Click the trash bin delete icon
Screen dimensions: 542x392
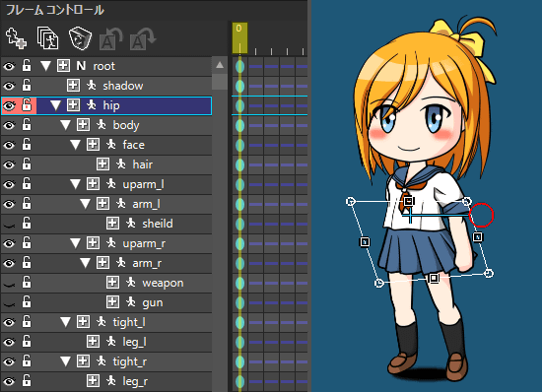coord(80,38)
